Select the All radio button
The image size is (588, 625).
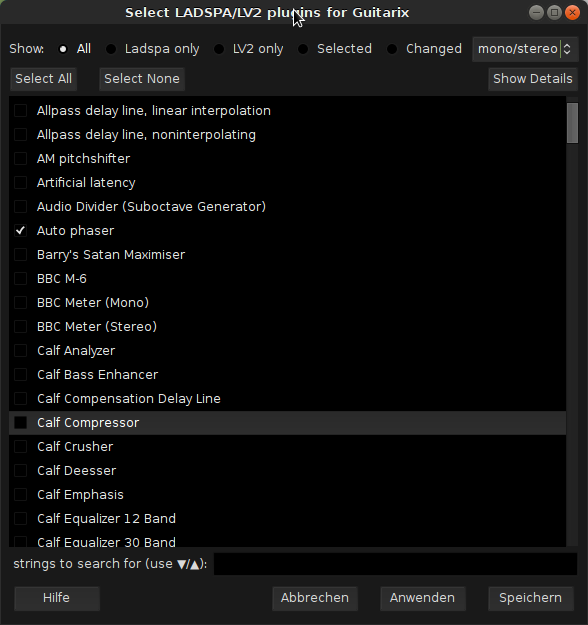coord(63,49)
